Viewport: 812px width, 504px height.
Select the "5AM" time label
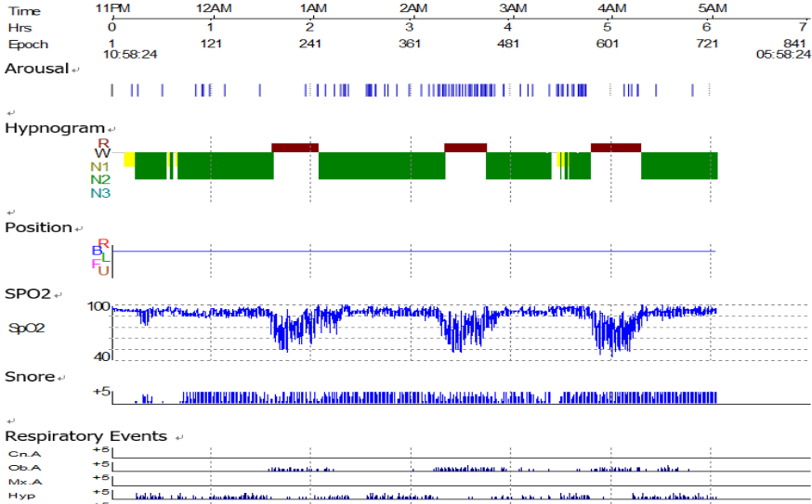(x=713, y=8)
